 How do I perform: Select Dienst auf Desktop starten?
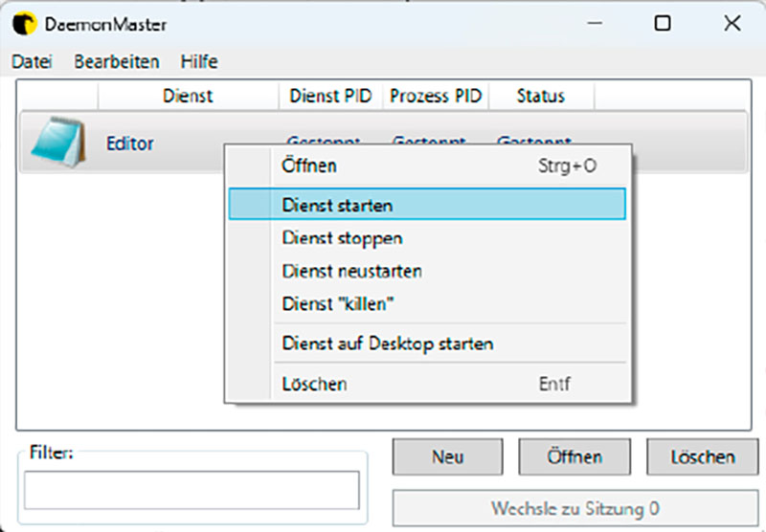pyautogui.click(x=427, y=344)
